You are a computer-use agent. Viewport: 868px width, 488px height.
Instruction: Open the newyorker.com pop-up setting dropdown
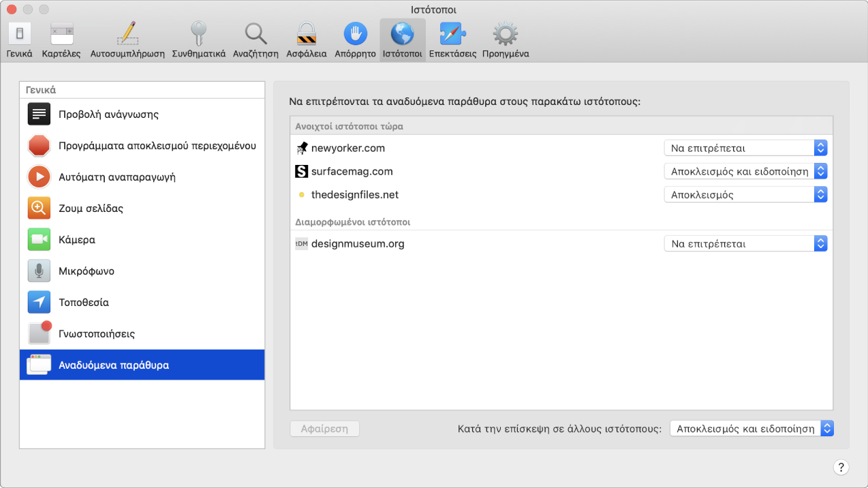coord(745,148)
